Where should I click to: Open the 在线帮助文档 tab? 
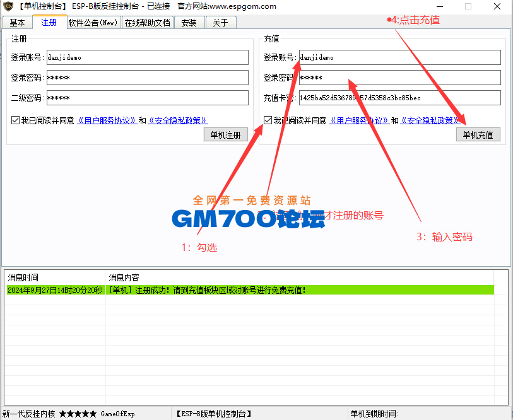147,23
